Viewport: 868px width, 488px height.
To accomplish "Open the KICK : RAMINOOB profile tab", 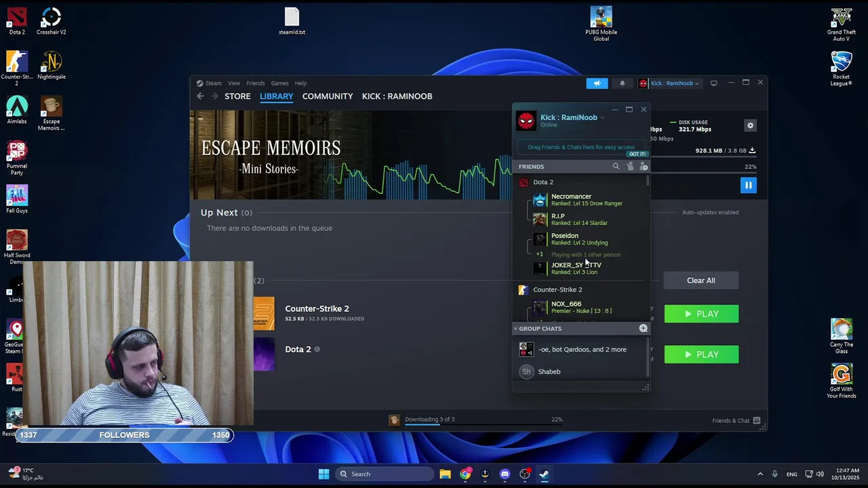I will click(x=397, y=96).
